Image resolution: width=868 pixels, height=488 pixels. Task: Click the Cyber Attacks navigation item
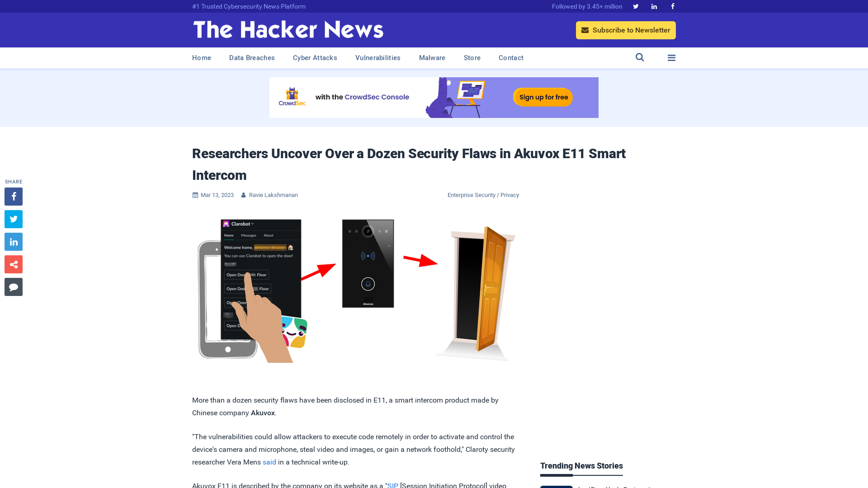(315, 58)
